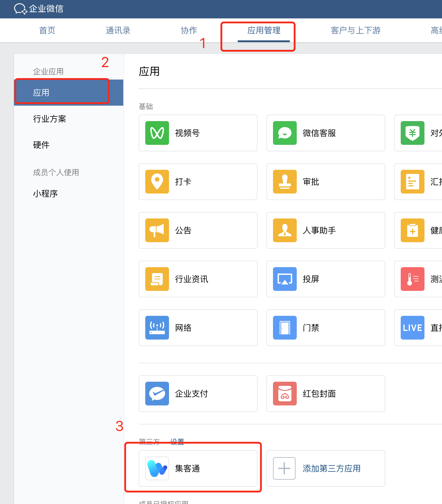
Task: Click the yellow report document icon
Action: pyautogui.click(x=413, y=182)
